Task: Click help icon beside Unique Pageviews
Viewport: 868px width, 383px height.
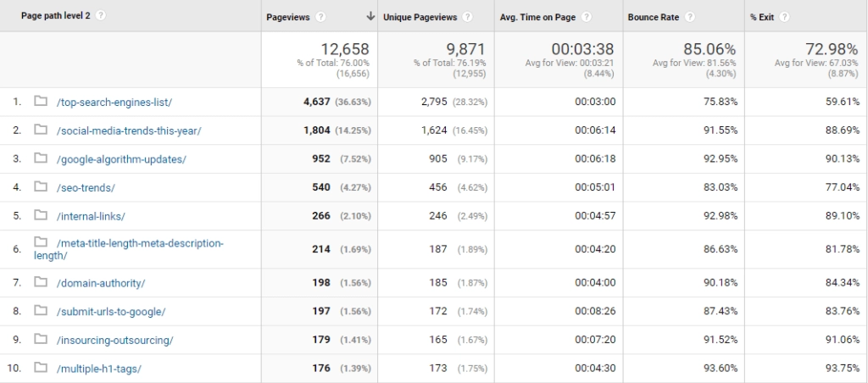Action: pos(468,17)
